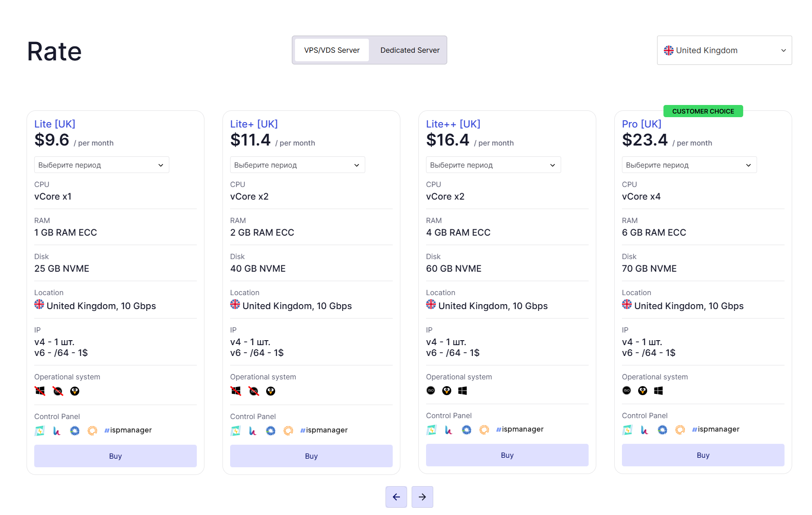The width and height of the screenshot is (812, 515).
Task: Click the left navigation arrow below the plans
Action: [x=396, y=497]
